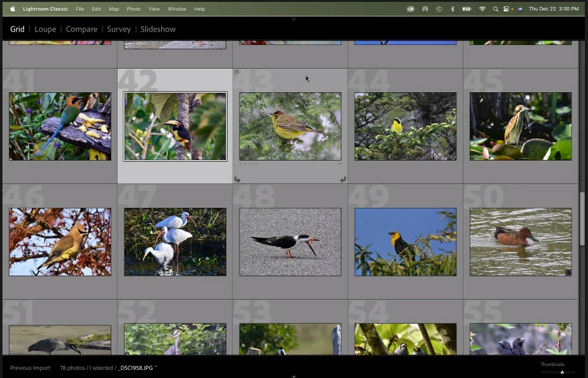This screenshot has width=588, height=378.
Task: Click the AirDrop-style menu bar icon
Action: tap(425, 9)
